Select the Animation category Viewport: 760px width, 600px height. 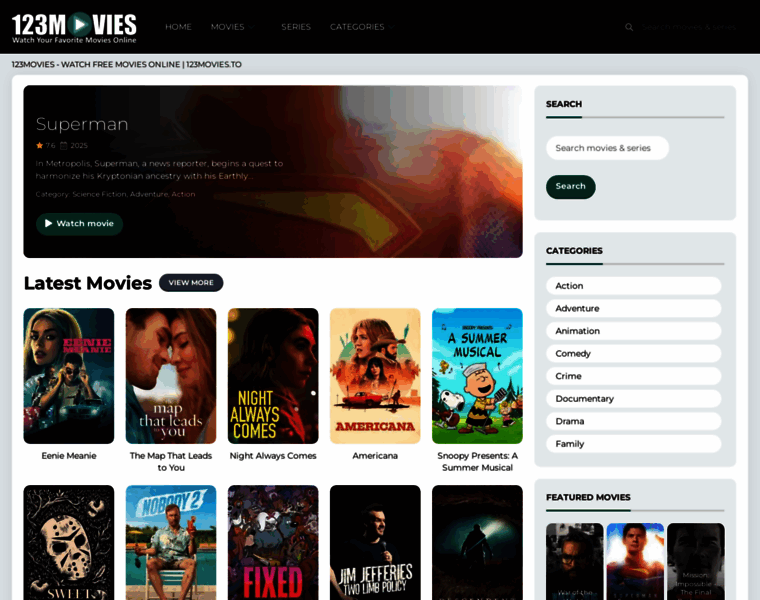click(x=633, y=331)
